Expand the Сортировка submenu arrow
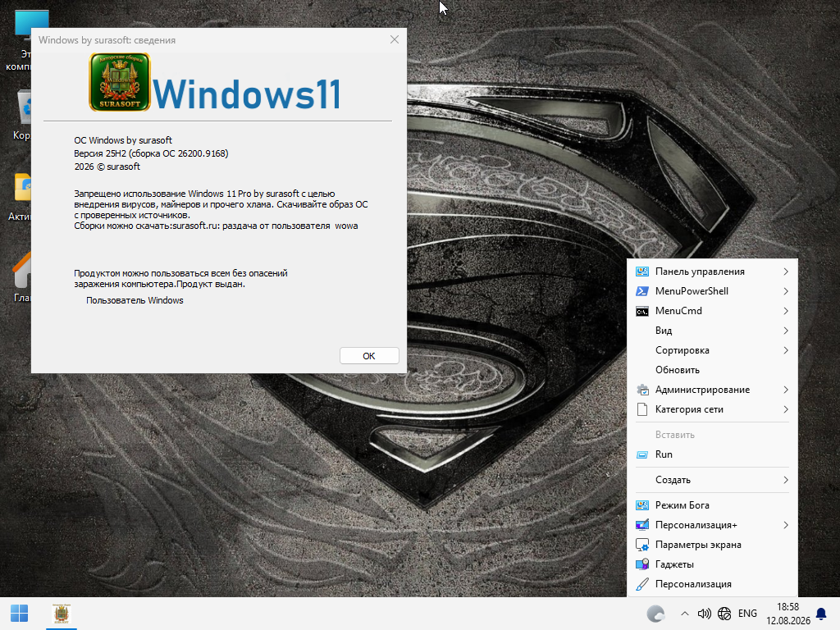This screenshot has height=630, width=840. pyautogui.click(x=785, y=350)
